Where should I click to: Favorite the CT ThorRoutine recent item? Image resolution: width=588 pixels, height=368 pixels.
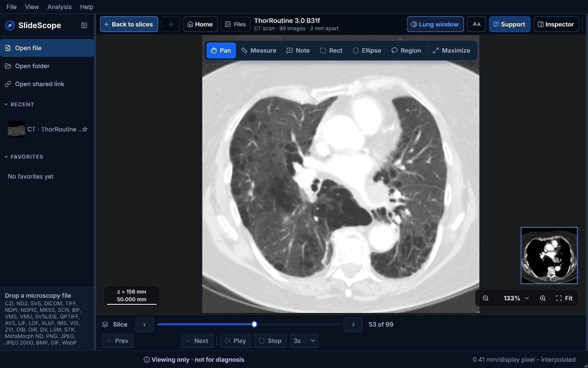[x=85, y=129]
